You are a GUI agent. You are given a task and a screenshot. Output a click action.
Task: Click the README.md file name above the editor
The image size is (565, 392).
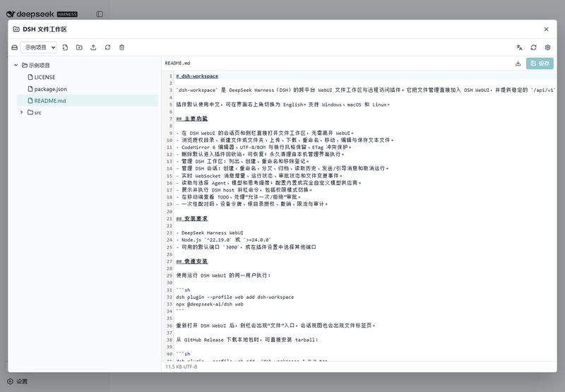(x=178, y=63)
